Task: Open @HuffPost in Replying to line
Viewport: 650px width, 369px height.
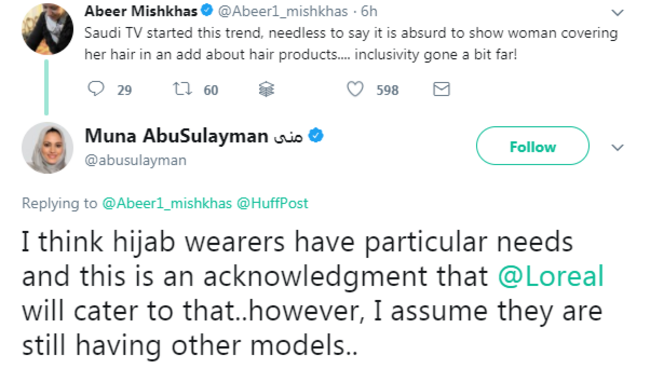Action: click(272, 203)
